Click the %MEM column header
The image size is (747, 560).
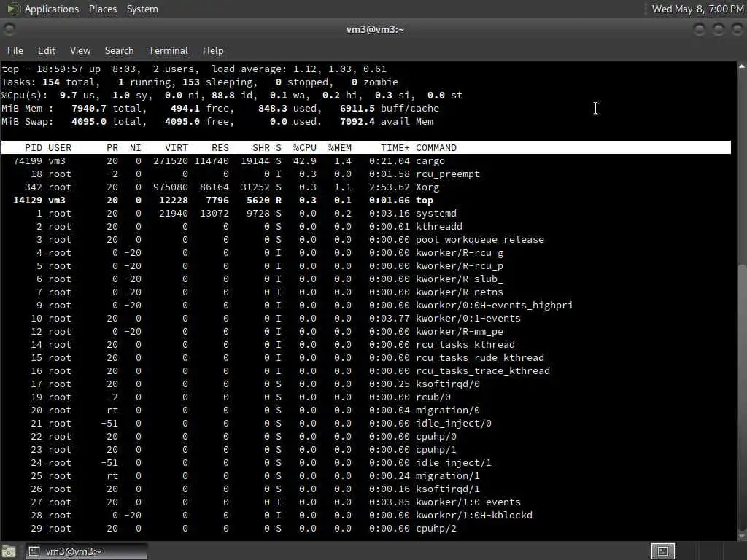click(340, 147)
